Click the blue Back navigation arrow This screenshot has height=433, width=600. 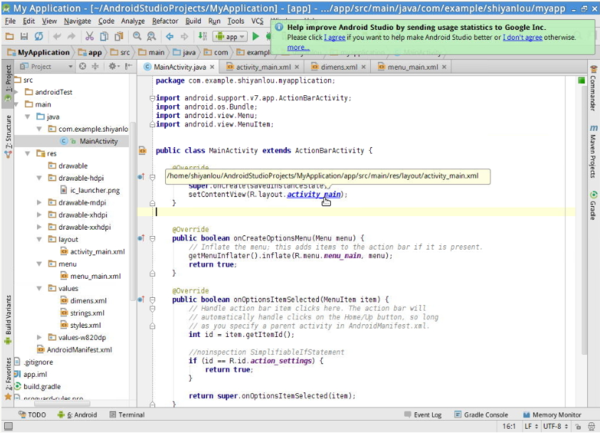point(170,37)
